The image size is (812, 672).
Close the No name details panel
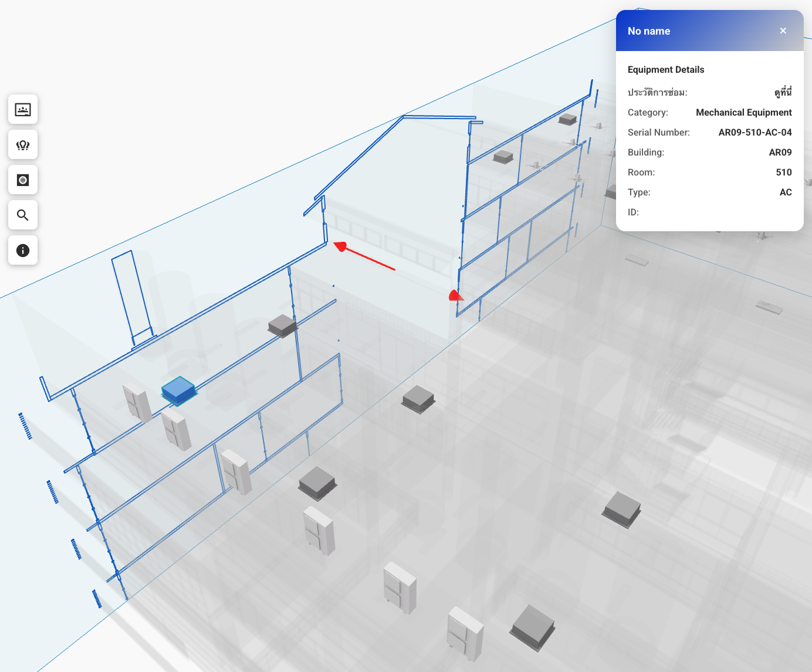[x=783, y=31]
